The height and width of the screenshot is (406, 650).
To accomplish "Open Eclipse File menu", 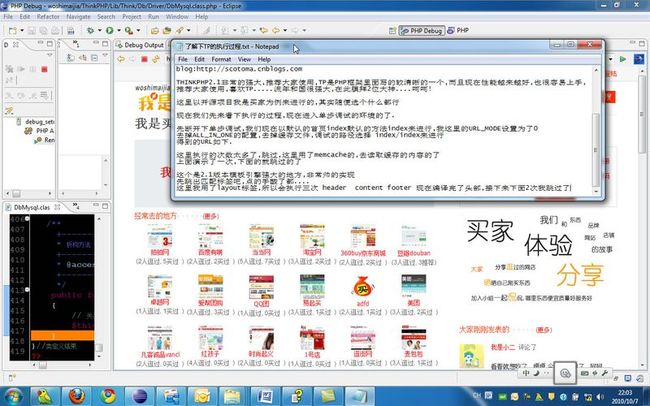I will 8,17.
